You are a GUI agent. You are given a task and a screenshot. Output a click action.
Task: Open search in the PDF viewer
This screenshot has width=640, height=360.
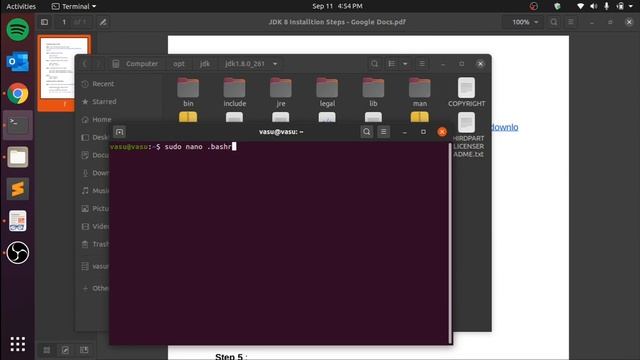[x=554, y=22]
